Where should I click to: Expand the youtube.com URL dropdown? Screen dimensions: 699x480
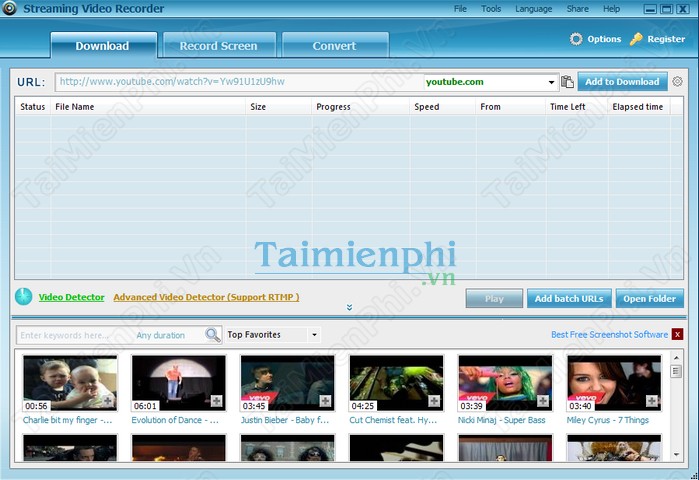551,82
